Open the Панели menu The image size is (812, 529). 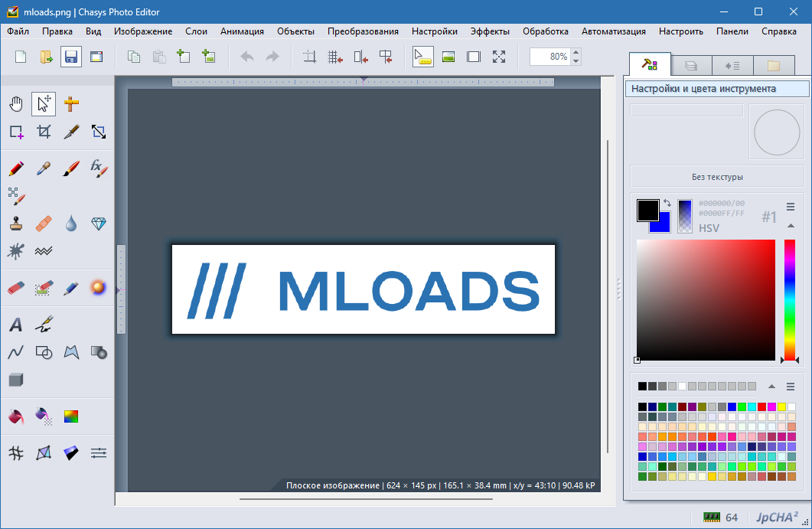pyautogui.click(x=732, y=31)
